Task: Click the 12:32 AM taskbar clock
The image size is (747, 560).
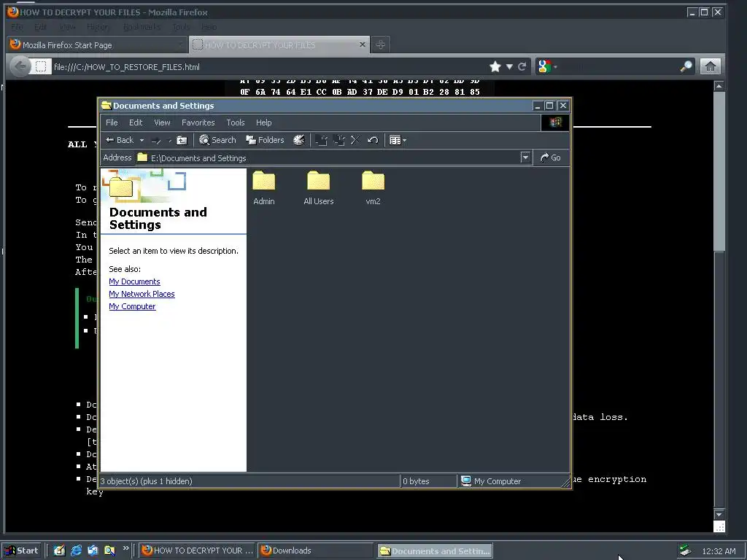Action: coord(719,551)
